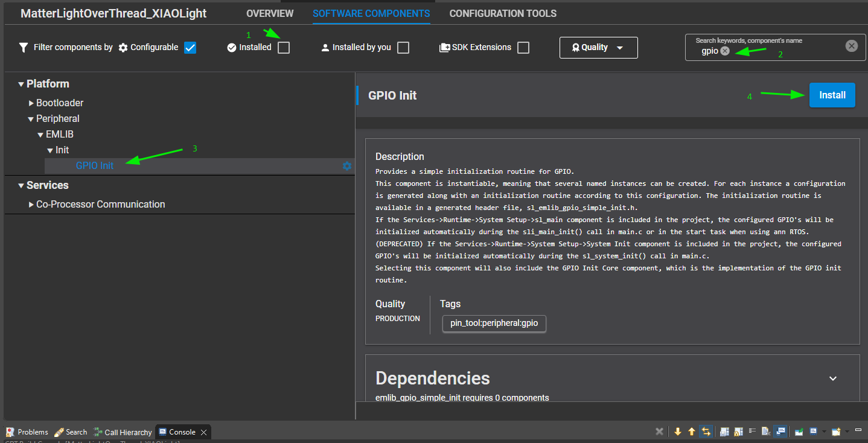Image resolution: width=868 pixels, height=443 pixels.
Task: Minimize the console panel
Action: 858,430
